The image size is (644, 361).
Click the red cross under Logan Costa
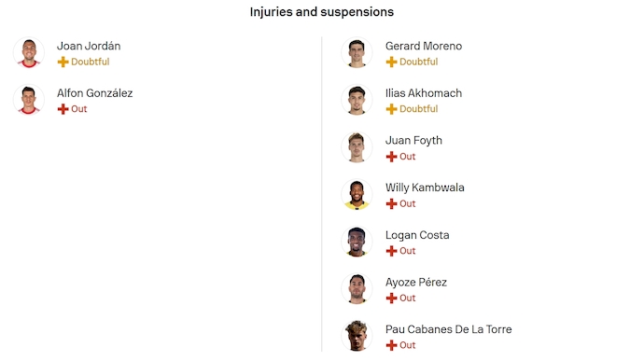(391, 251)
